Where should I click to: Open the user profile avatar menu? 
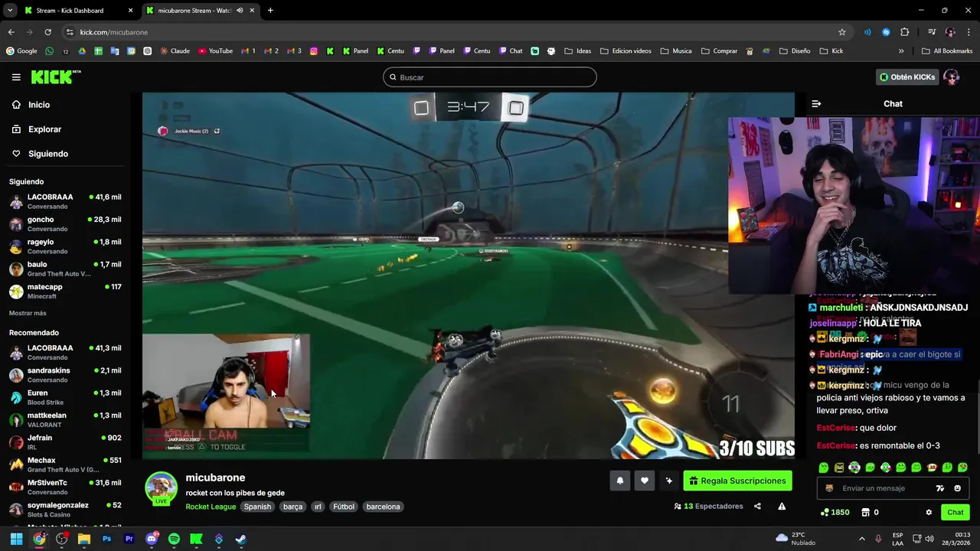point(952,77)
